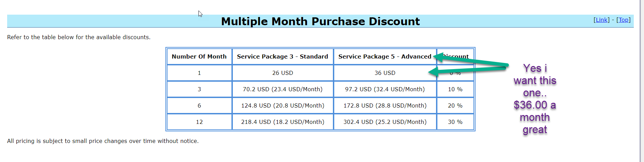The image size is (644, 162).
Task: Select the Number Of Month column header
Action: coord(199,56)
